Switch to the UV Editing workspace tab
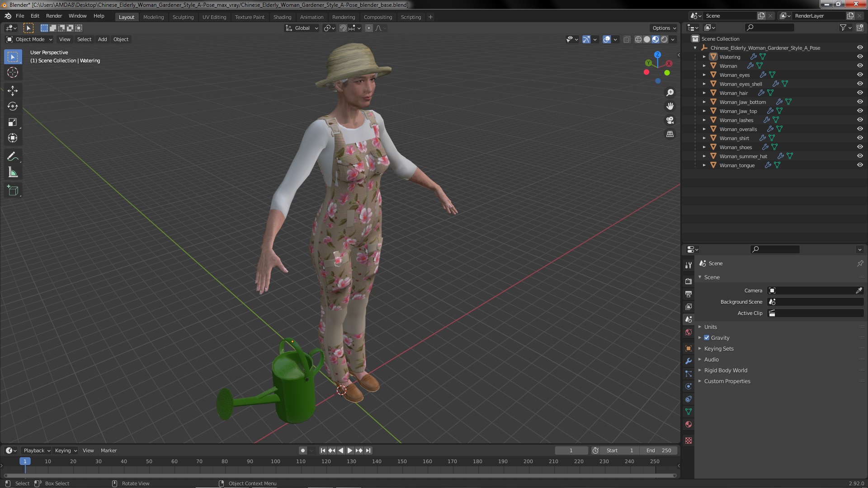 click(x=214, y=17)
